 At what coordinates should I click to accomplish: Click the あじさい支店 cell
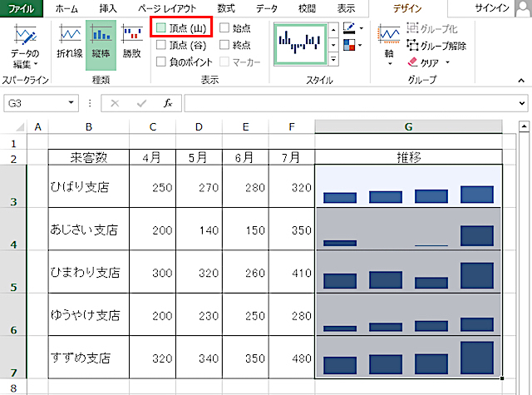[89, 229]
